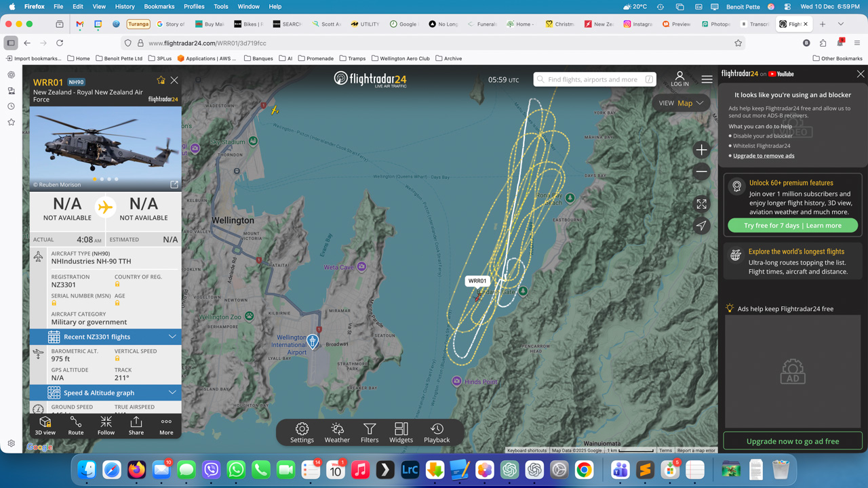
Task: Open the Bookmarks menu in menu bar
Action: [x=159, y=7]
